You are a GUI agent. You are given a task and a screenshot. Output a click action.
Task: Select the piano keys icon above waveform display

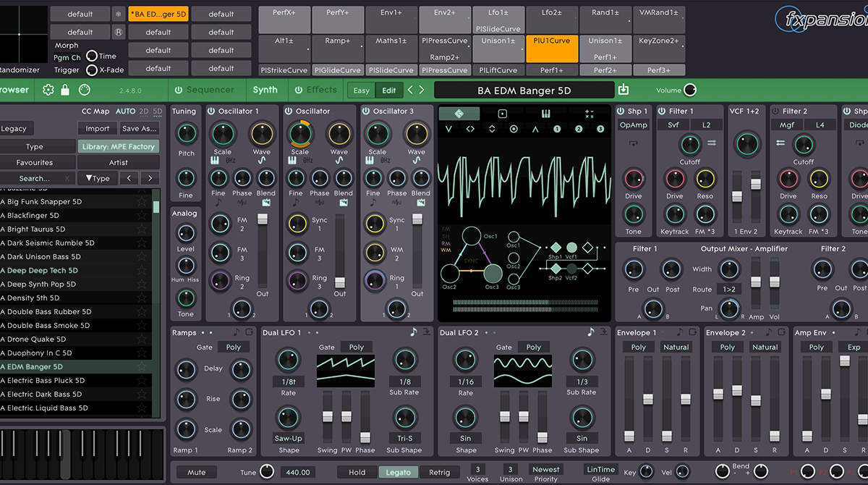pos(546,114)
